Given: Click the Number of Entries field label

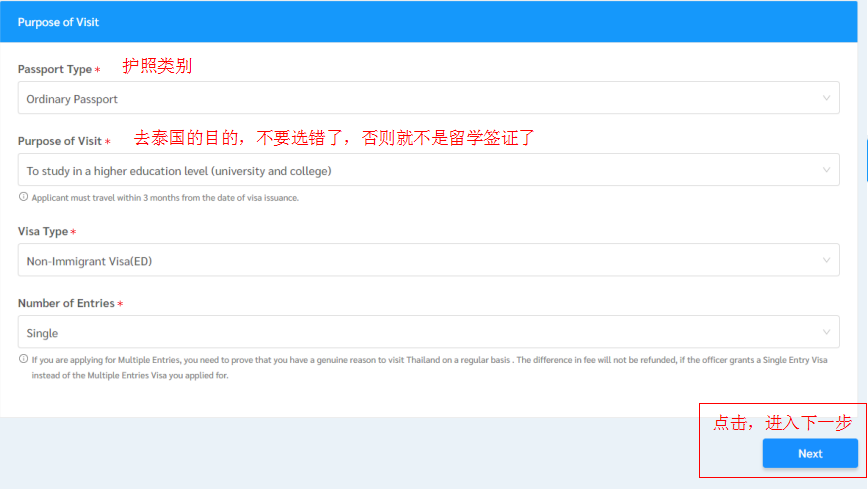Looking at the screenshot, I should (66, 303).
